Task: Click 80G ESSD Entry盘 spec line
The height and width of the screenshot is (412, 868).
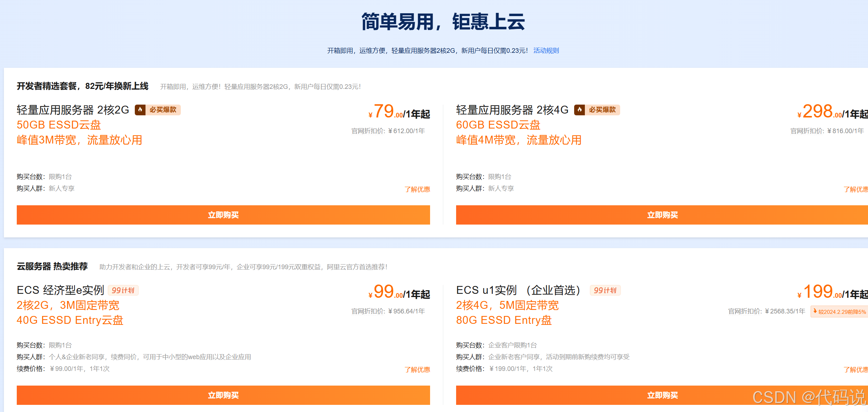Action: tap(504, 320)
